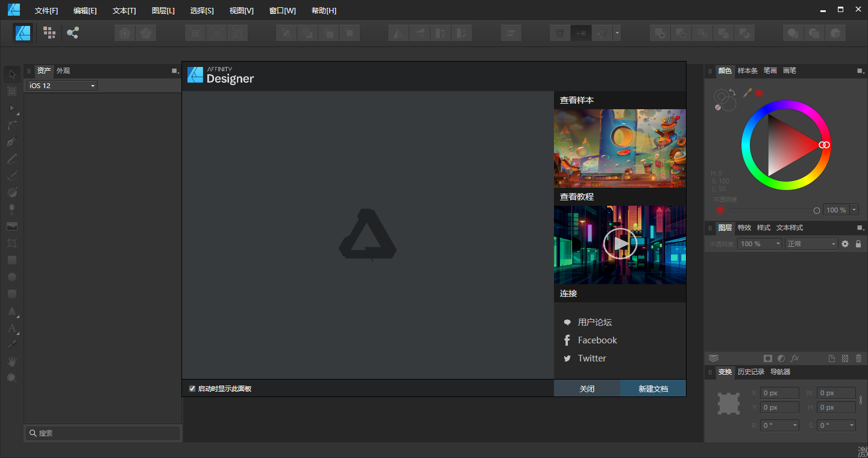
Task: Select the Rounded Rectangle tool
Action: [x=11, y=294]
